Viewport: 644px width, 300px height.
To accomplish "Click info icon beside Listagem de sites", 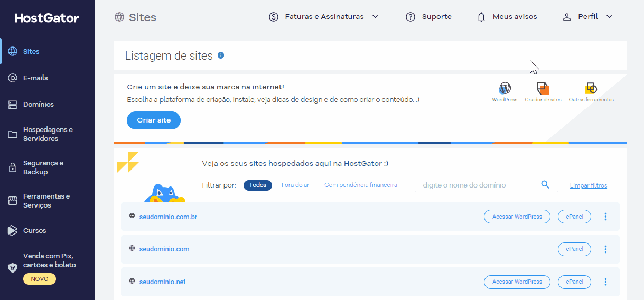I will pyautogui.click(x=221, y=55).
